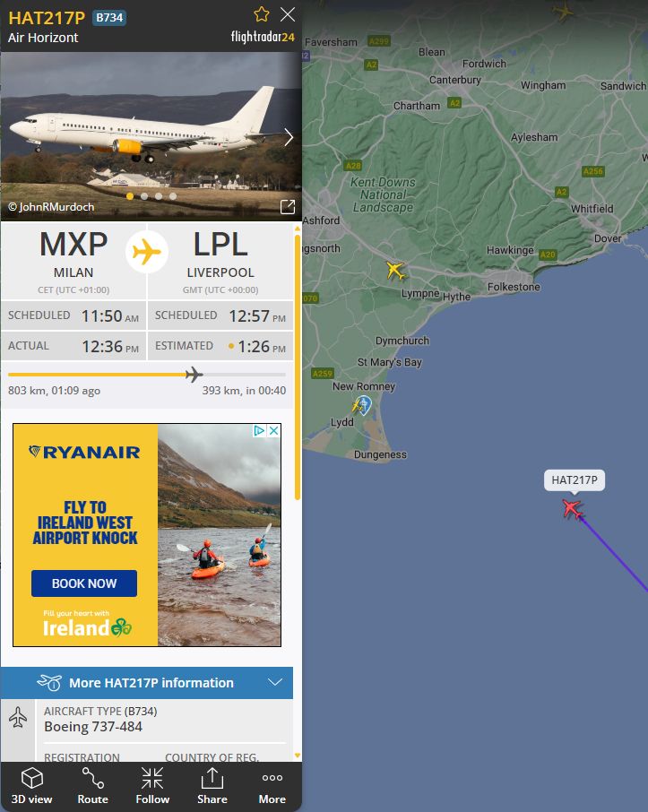This screenshot has height=812, width=648.
Task: Share this flight
Action: 212,786
